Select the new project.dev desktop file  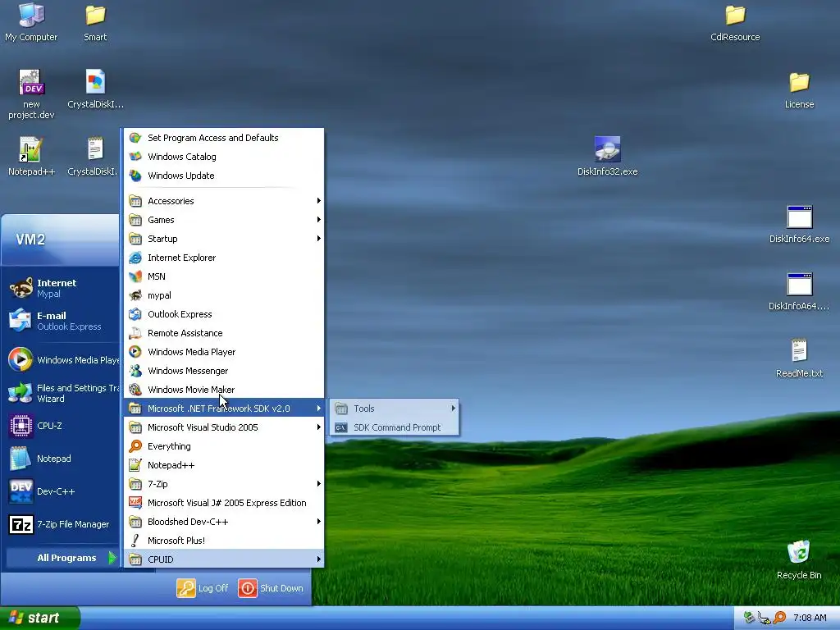coord(31,94)
